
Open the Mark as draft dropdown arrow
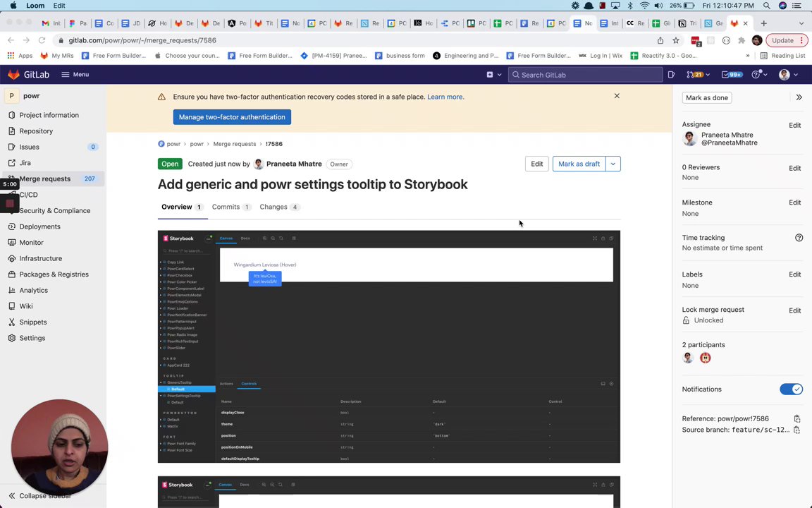pyautogui.click(x=613, y=164)
